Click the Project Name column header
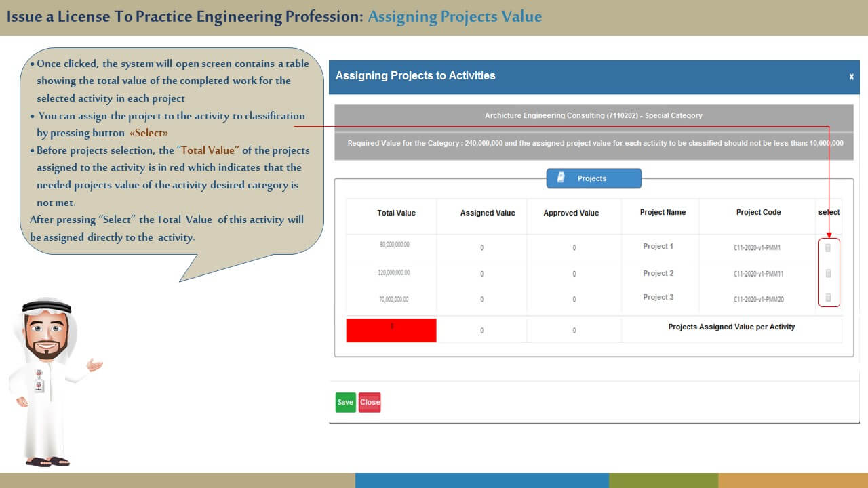This screenshot has height=488, width=868. point(663,212)
